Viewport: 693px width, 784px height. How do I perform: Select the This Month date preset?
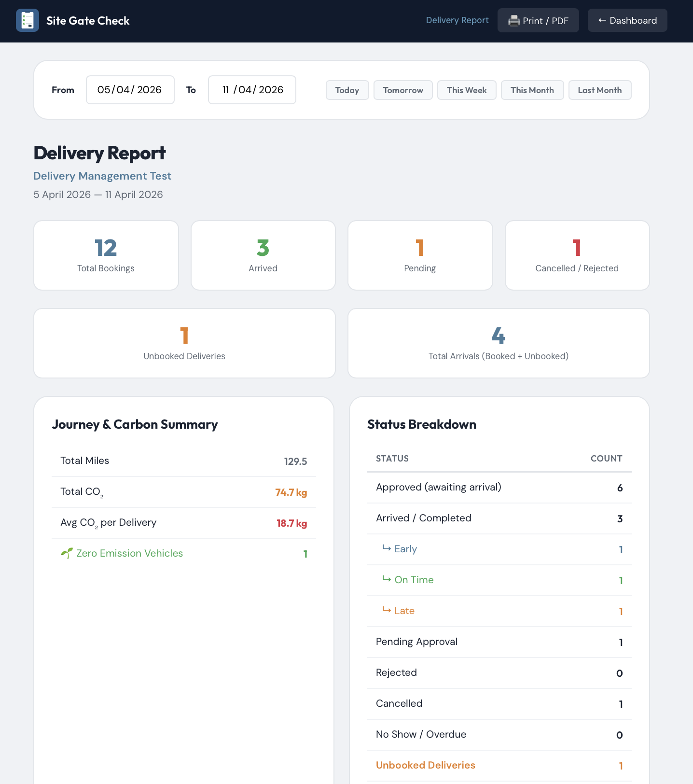pos(532,90)
